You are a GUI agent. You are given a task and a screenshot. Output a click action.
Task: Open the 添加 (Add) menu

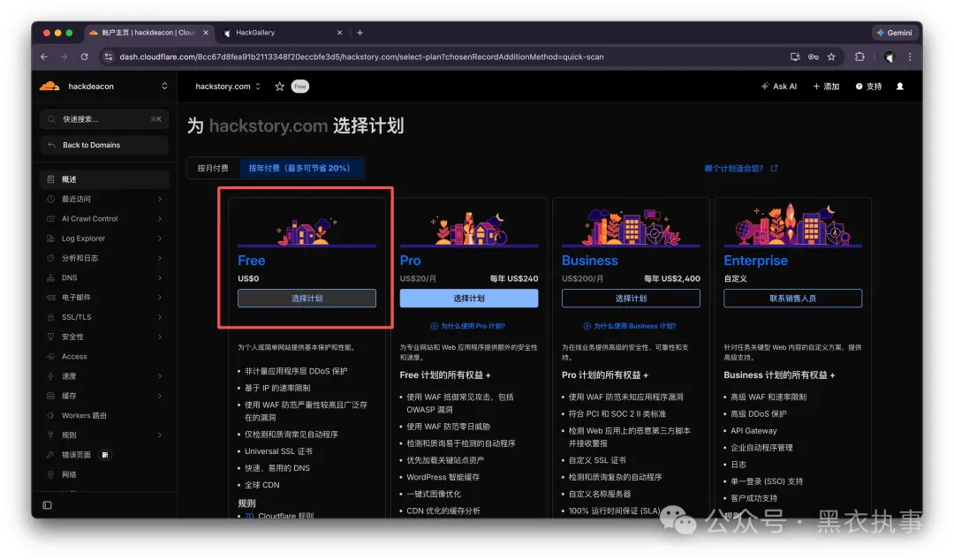click(x=826, y=87)
